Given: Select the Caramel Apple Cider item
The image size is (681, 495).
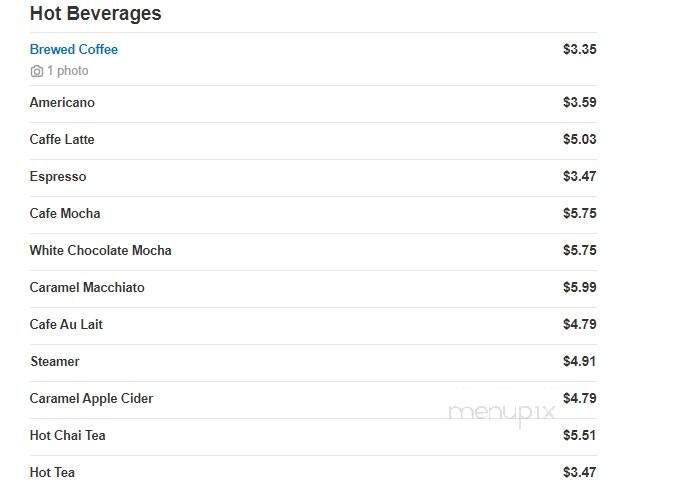Looking at the screenshot, I should click(x=91, y=399).
